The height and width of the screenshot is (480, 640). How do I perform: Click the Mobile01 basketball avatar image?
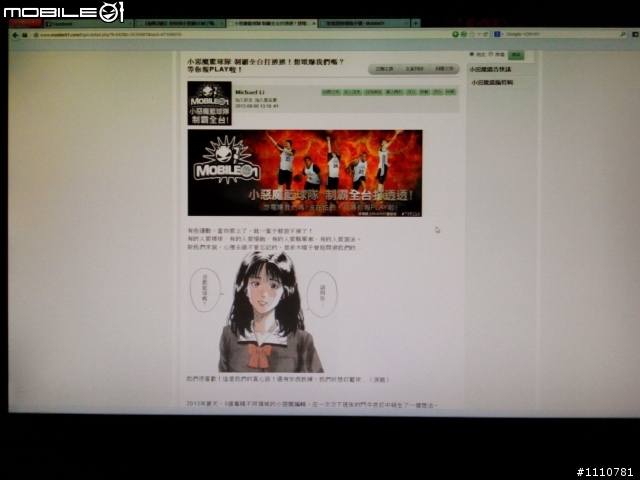point(209,103)
